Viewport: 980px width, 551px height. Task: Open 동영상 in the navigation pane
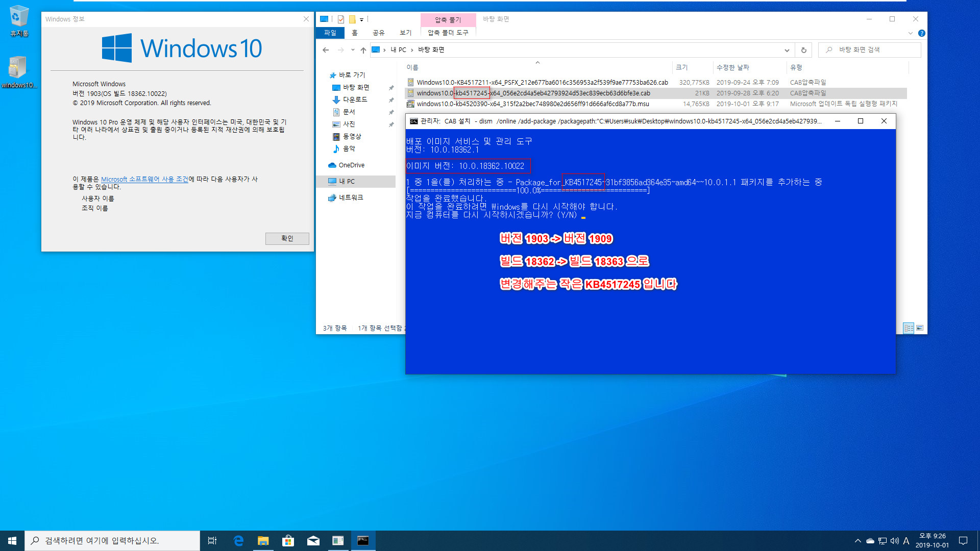pyautogui.click(x=352, y=137)
